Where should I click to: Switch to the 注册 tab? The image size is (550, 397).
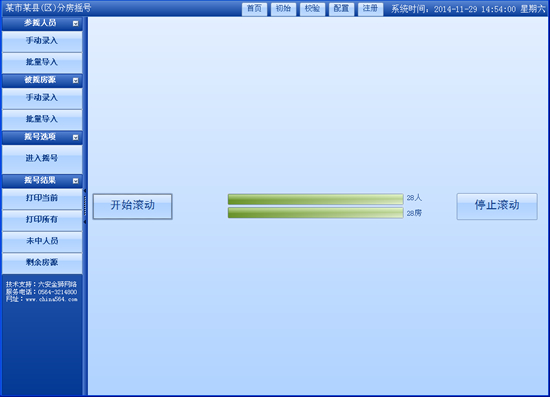[370, 9]
